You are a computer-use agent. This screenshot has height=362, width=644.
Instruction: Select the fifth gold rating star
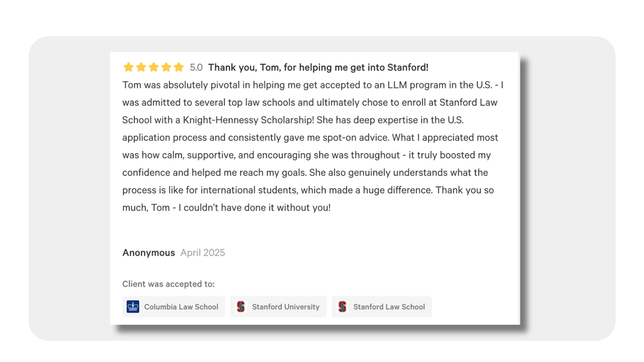coord(178,67)
